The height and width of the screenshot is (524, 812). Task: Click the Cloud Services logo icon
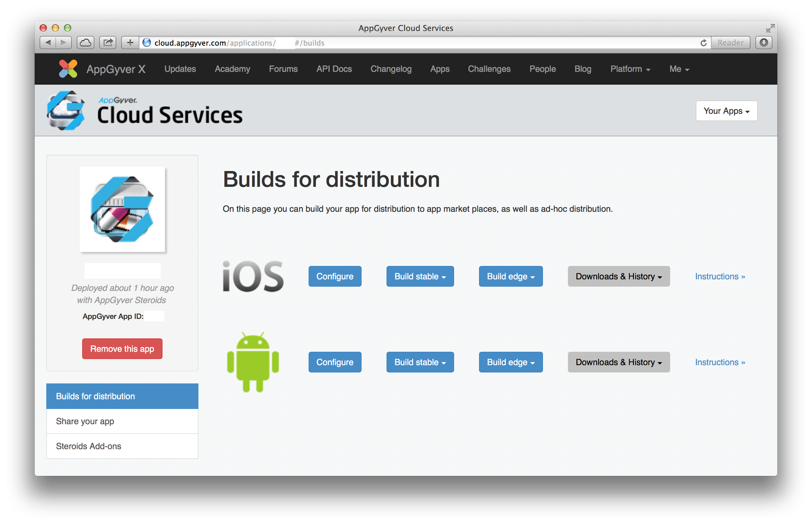point(66,110)
